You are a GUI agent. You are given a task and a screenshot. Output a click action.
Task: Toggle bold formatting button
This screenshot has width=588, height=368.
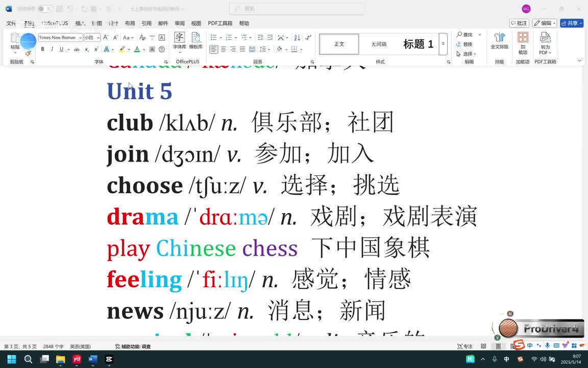pos(43,49)
